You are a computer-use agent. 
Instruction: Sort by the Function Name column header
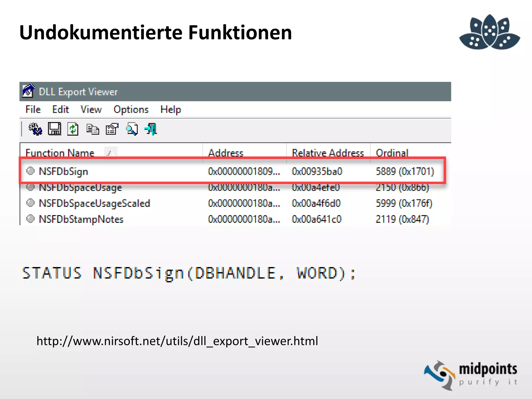coord(111,153)
